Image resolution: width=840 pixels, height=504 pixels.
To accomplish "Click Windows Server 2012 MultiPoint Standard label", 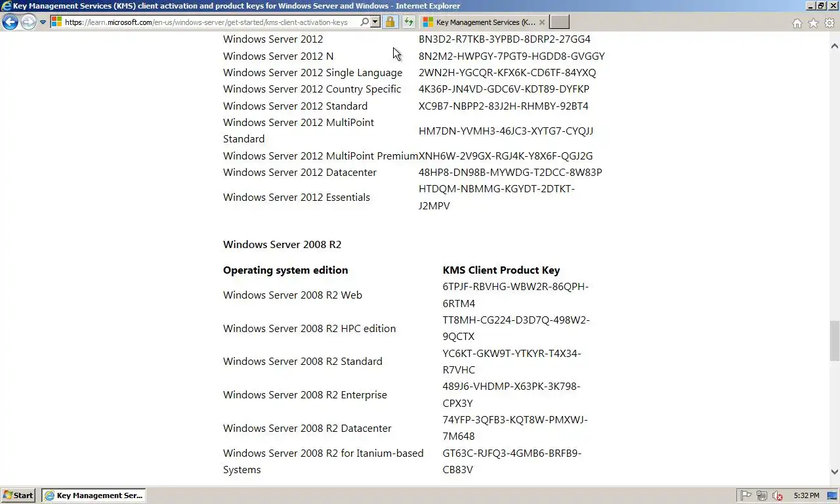I will (x=299, y=131).
